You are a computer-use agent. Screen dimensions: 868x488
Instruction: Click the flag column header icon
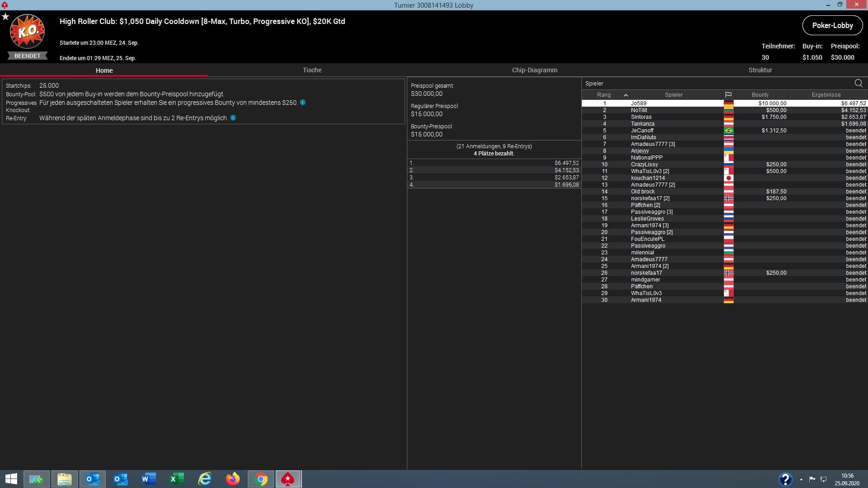click(x=728, y=95)
